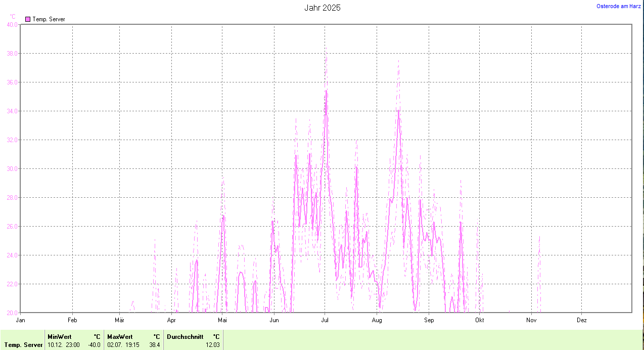This screenshot has height=350, width=644.
Task: Select the average value 12.03
Action: coord(213,345)
